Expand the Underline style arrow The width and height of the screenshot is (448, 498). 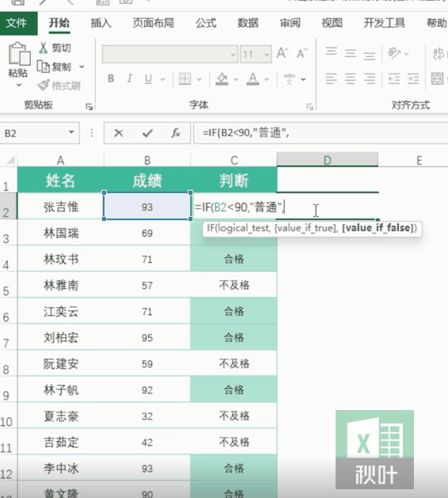162,79
